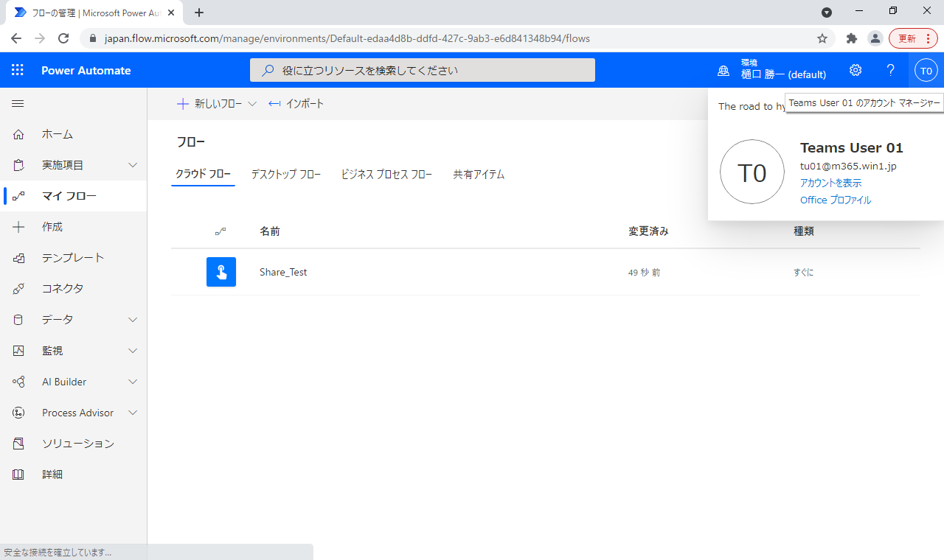
Task: Switch to the クラウド フロー tab
Action: pyautogui.click(x=203, y=175)
